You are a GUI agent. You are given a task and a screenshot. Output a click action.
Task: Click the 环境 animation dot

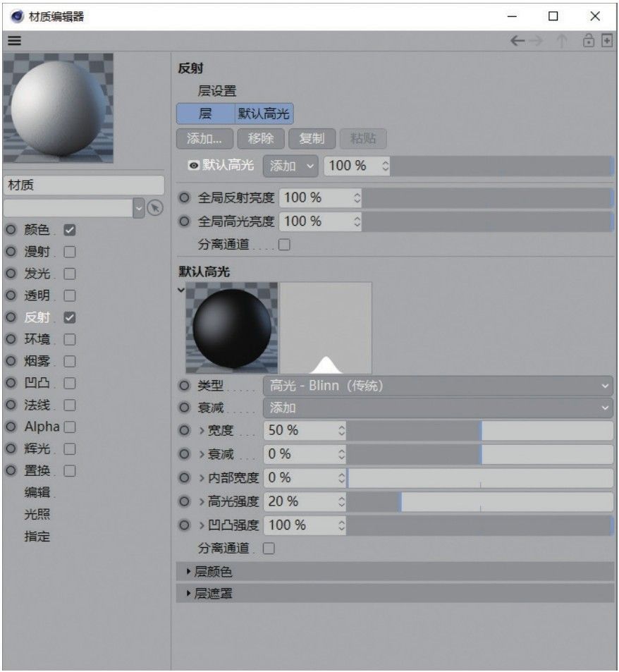point(11,339)
